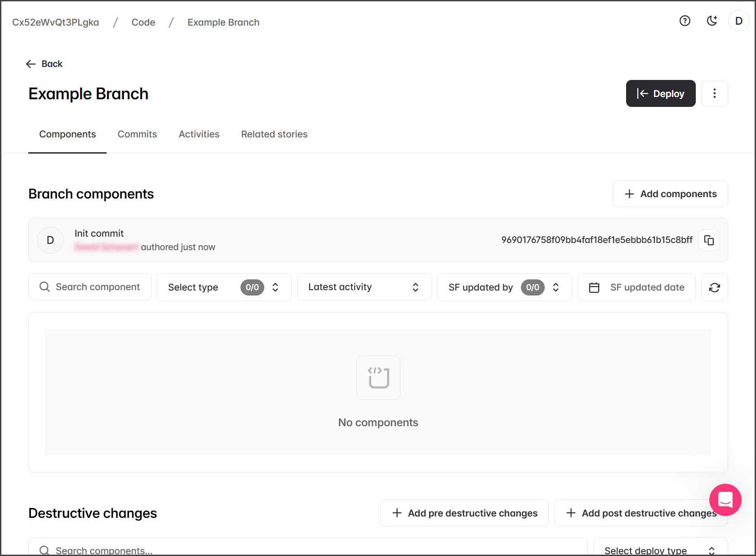Image resolution: width=756 pixels, height=556 pixels.
Task: Open the chat support widget
Action: coord(725,499)
